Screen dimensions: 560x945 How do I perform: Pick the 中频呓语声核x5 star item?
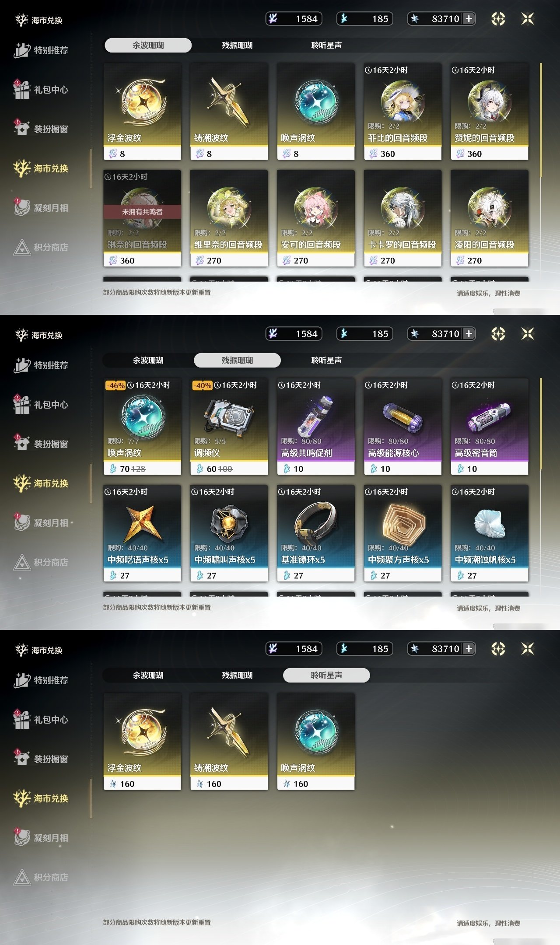[142, 533]
